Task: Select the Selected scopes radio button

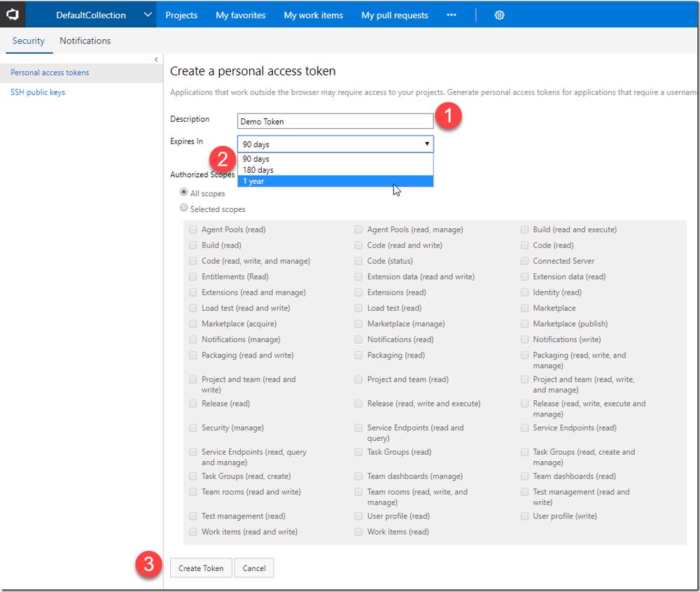Action: pyautogui.click(x=183, y=208)
